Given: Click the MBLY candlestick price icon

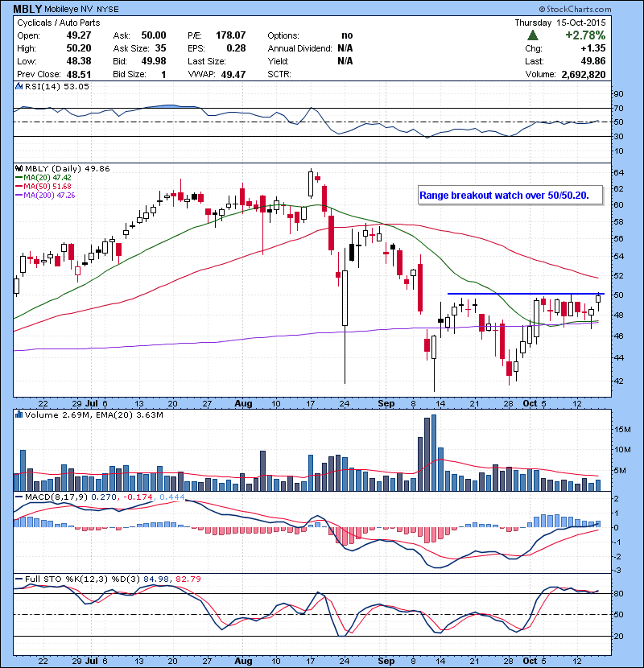Looking at the screenshot, I should [x=19, y=169].
